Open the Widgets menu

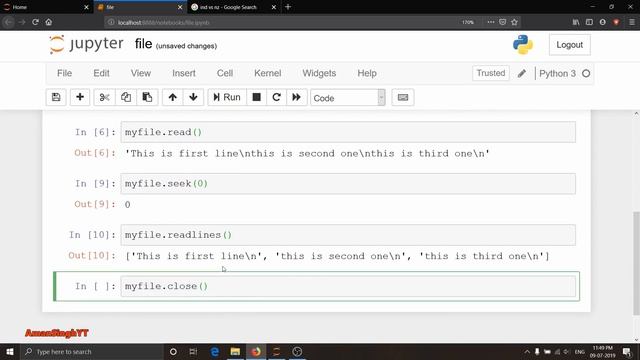point(319,73)
